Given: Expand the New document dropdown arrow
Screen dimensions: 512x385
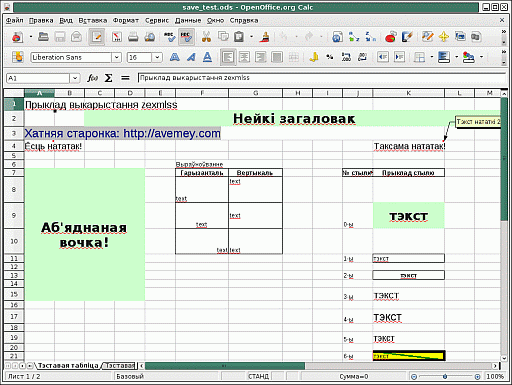Looking at the screenshot, I should coord(31,37).
